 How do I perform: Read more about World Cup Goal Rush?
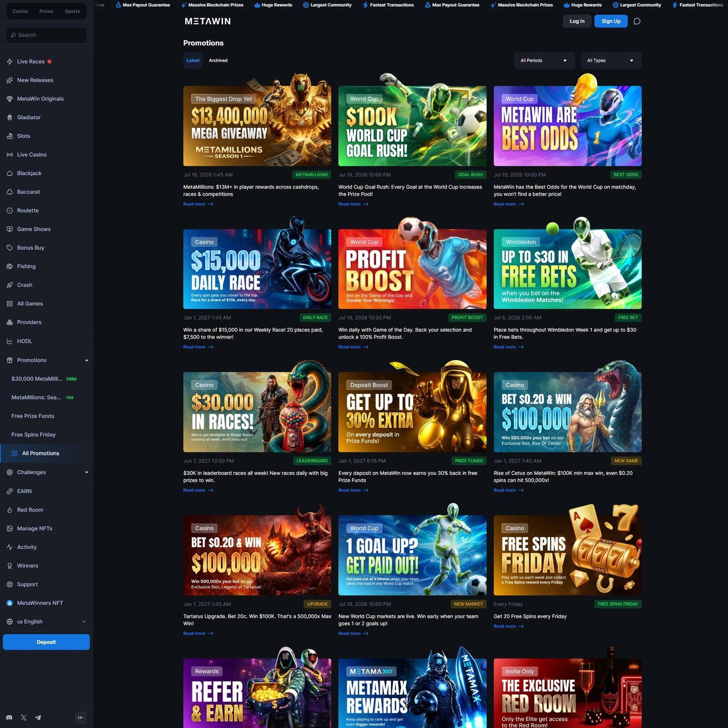click(x=354, y=204)
